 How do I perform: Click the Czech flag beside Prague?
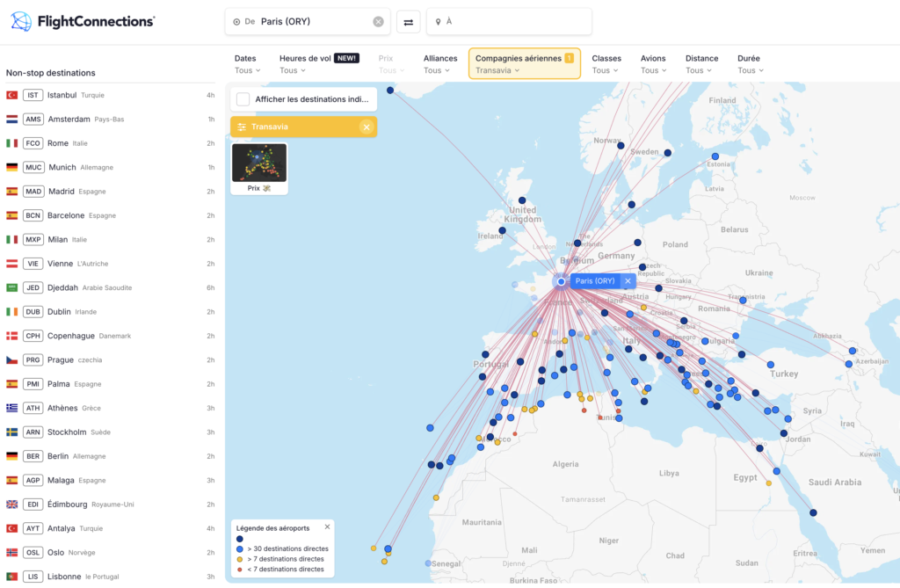tap(12, 360)
